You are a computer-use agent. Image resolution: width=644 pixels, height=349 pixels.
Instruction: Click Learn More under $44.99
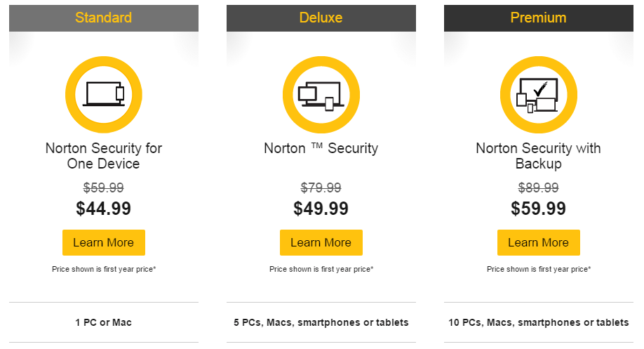click(104, 242)
